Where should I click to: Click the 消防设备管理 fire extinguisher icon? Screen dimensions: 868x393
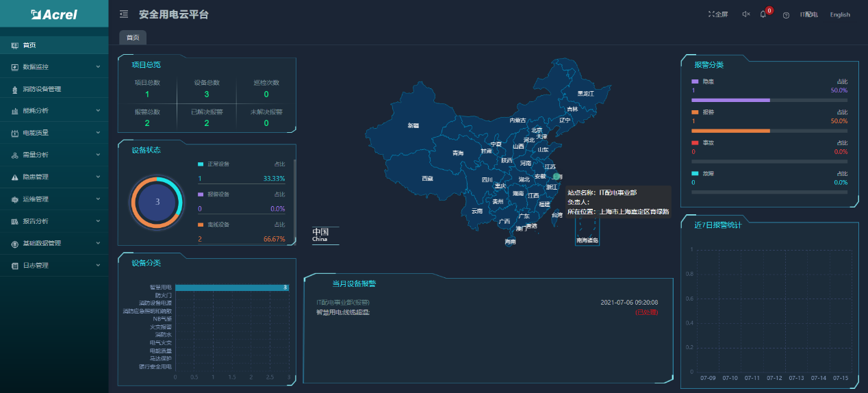tap(15, 89)
